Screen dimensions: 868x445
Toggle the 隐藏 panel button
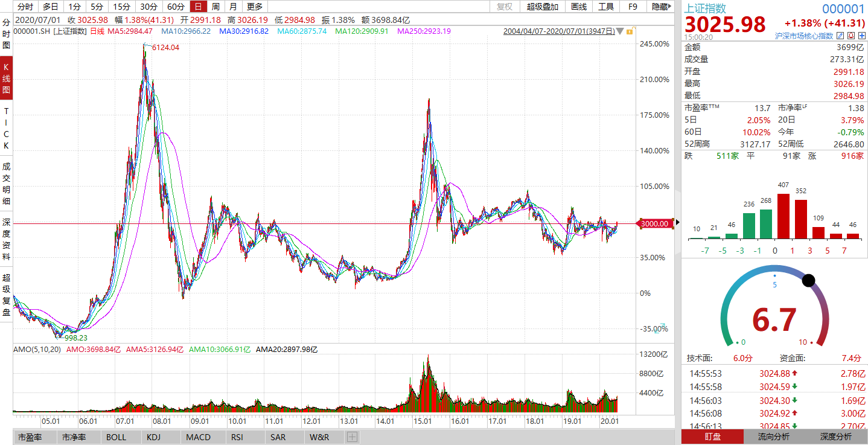(x=661, y=7)
